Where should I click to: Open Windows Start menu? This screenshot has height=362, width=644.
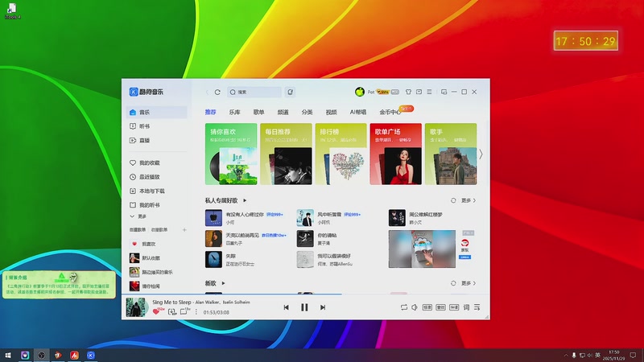click(x=8, y=356)
